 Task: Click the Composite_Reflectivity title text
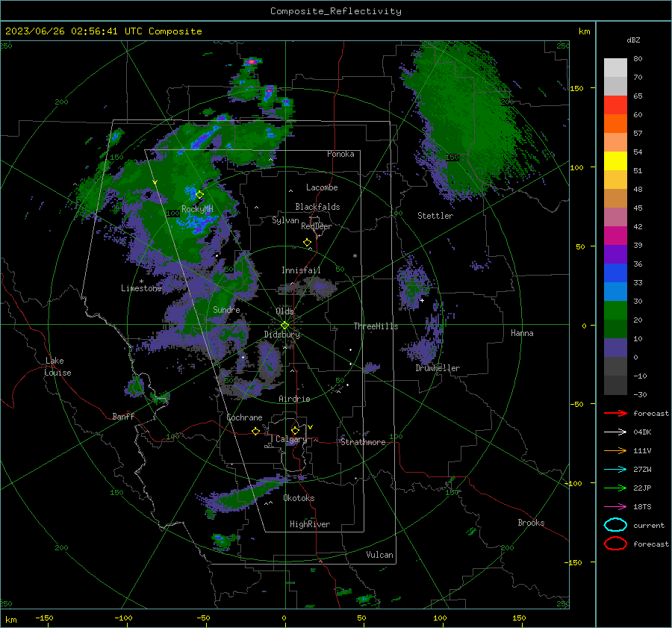336,11
